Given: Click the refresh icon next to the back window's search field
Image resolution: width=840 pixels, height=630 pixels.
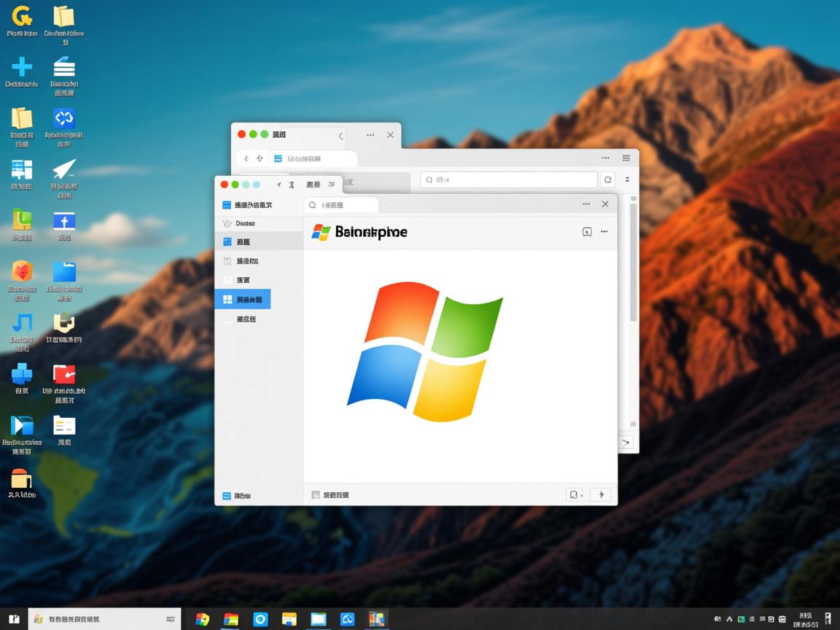Looking at the screenshot, I should click(608, 179).
